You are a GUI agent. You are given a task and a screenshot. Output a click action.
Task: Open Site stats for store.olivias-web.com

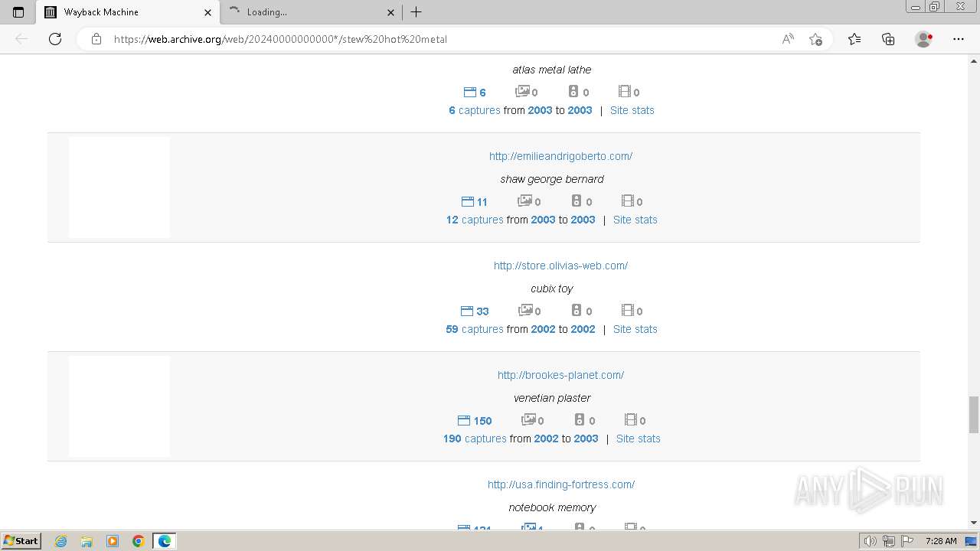click(635, 329)
